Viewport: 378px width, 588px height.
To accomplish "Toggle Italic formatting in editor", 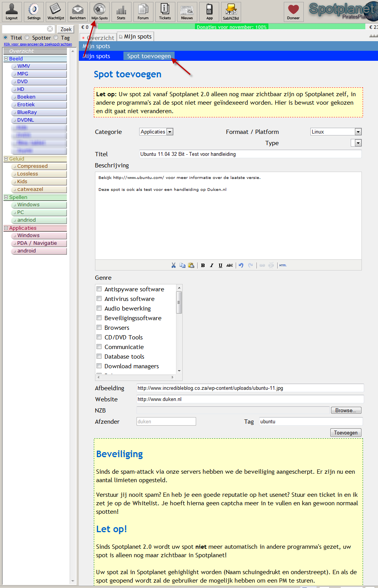I will pos(211,265).
